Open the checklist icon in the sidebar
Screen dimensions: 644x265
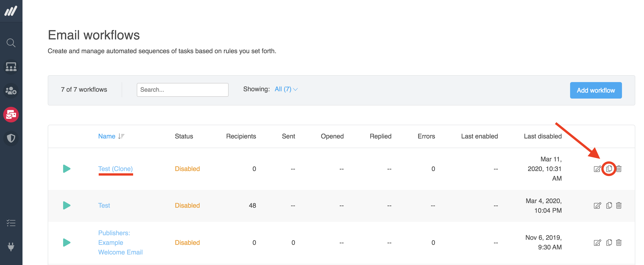(11, 223)
